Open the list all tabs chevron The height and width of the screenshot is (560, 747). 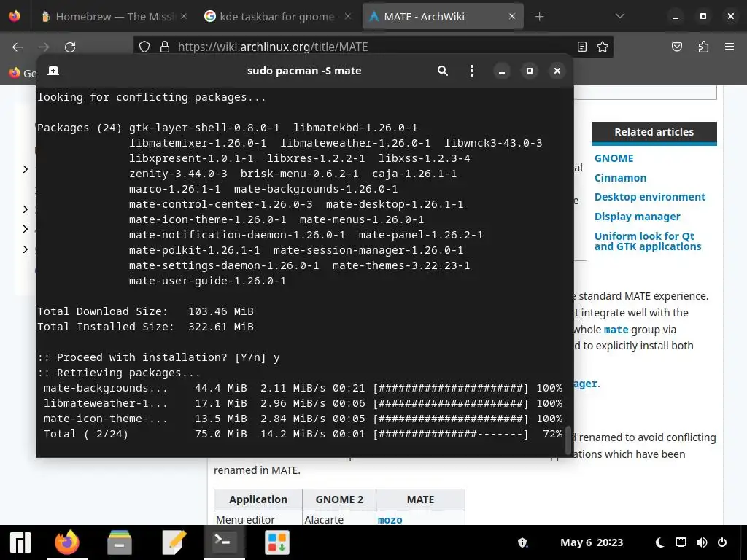pyautogui.click(x=620, y=16)
